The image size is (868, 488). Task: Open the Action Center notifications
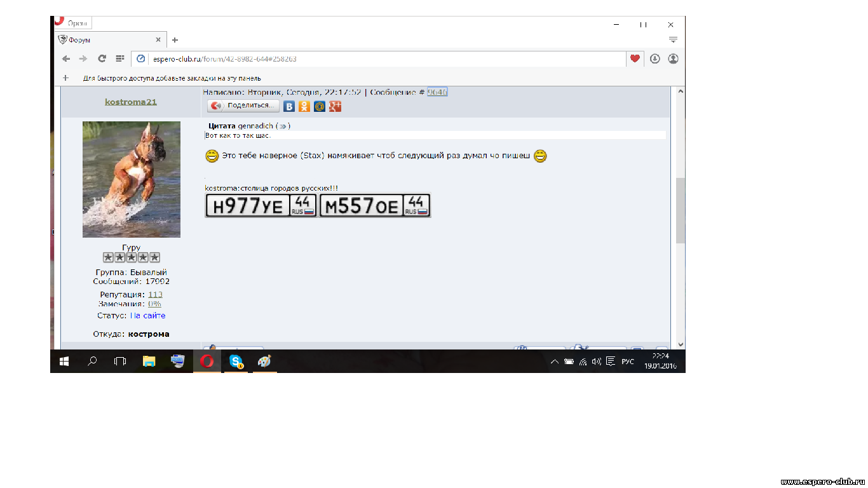(x=611, y=362)
